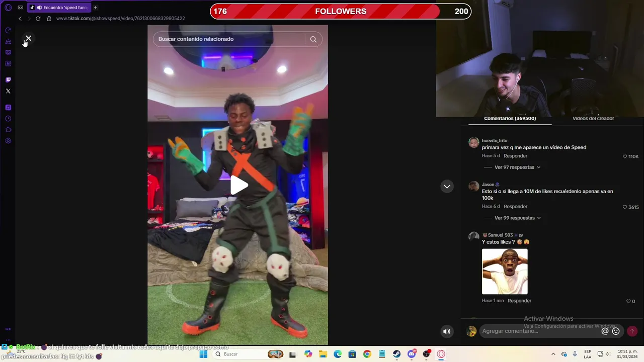Open GX Mods icon in sidebar
The width and height of the screenshot is (644, 362).
(x=8, y=52)
